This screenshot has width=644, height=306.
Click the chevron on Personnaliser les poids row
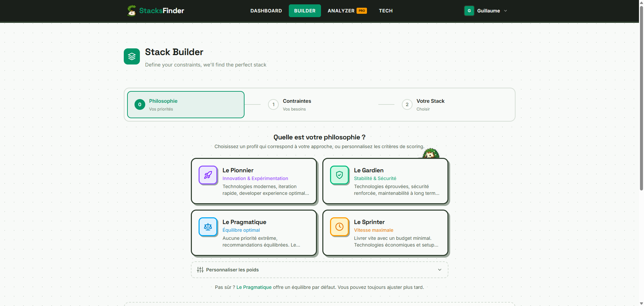point(440,270)
